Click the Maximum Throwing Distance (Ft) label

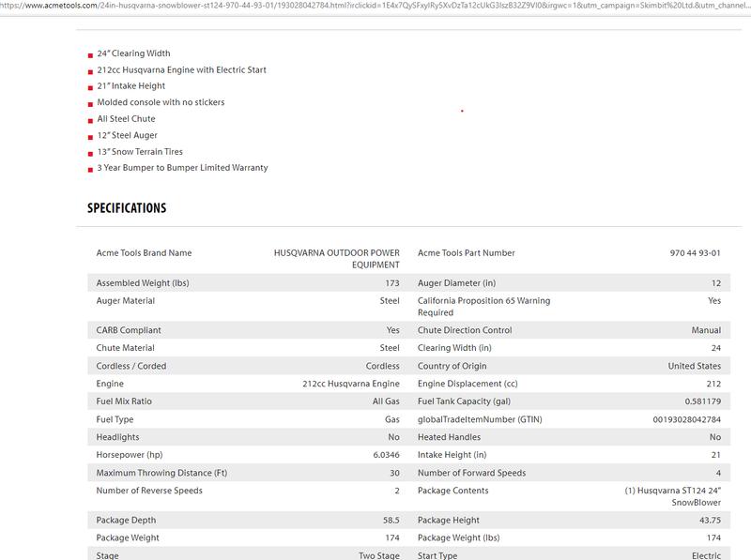click(161, 473)
